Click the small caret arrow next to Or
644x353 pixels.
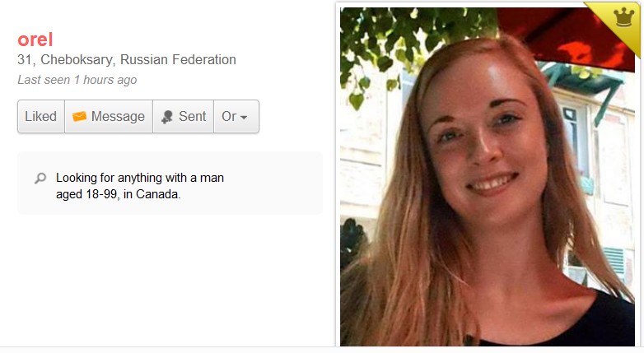[244, 118]
